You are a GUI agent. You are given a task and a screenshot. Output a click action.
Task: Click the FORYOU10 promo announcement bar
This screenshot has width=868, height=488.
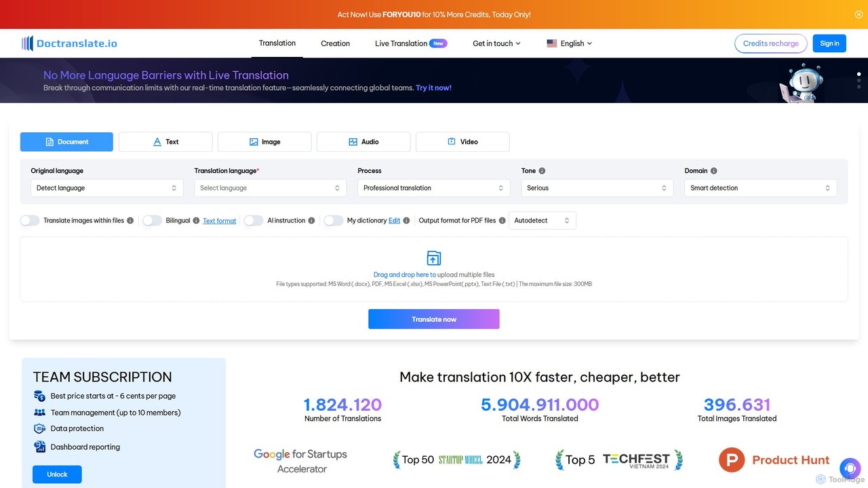(434, 14)
